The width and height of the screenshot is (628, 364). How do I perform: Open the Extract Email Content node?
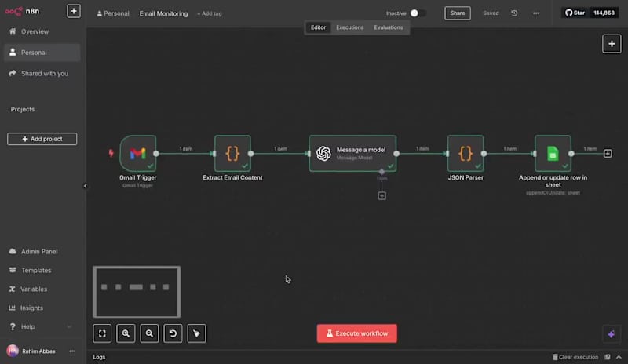pos(232,154)
